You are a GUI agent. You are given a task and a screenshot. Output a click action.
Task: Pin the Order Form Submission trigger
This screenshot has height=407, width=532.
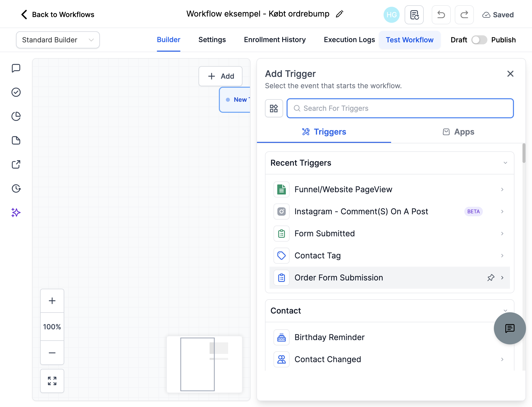click(x=491, y=278)
